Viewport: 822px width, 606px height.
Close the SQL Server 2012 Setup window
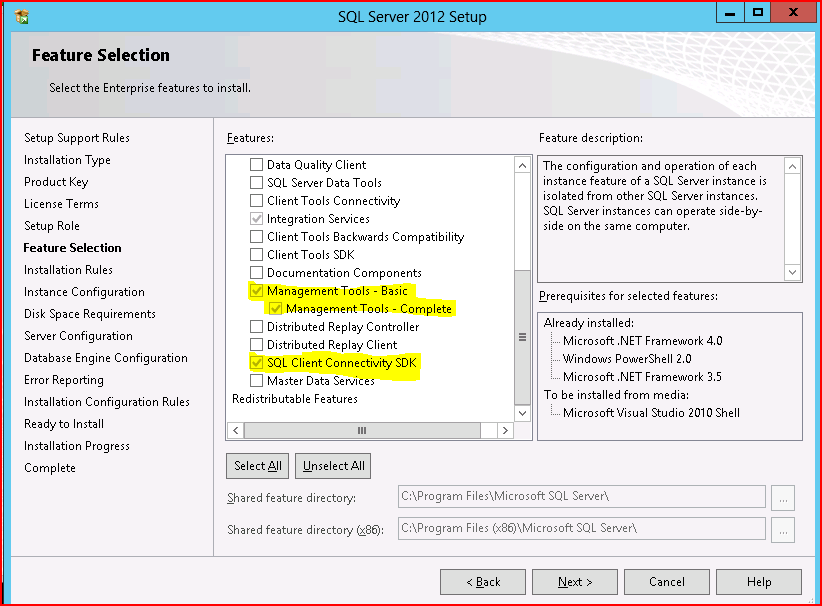[x=793, y=13]
